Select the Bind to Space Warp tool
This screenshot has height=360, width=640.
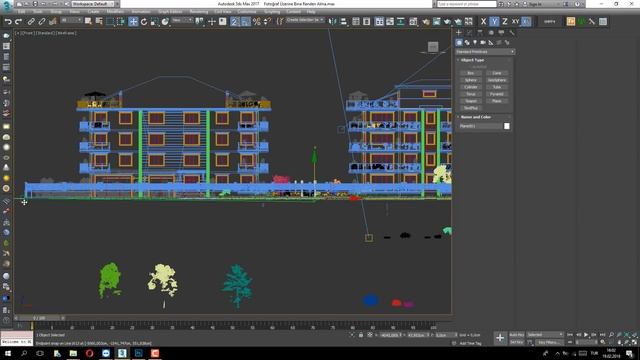[x=53, y=21]
